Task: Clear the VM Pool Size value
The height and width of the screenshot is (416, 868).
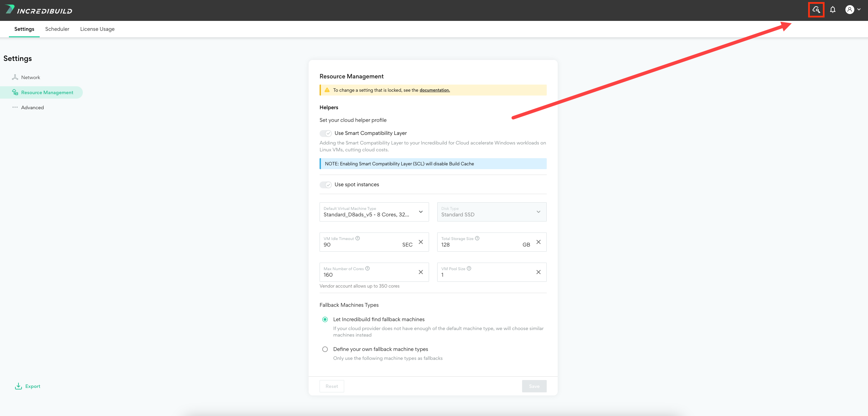Action: coord(539,272)
